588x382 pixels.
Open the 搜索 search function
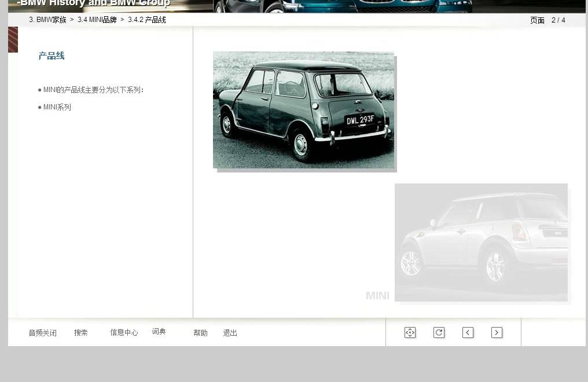80,333
